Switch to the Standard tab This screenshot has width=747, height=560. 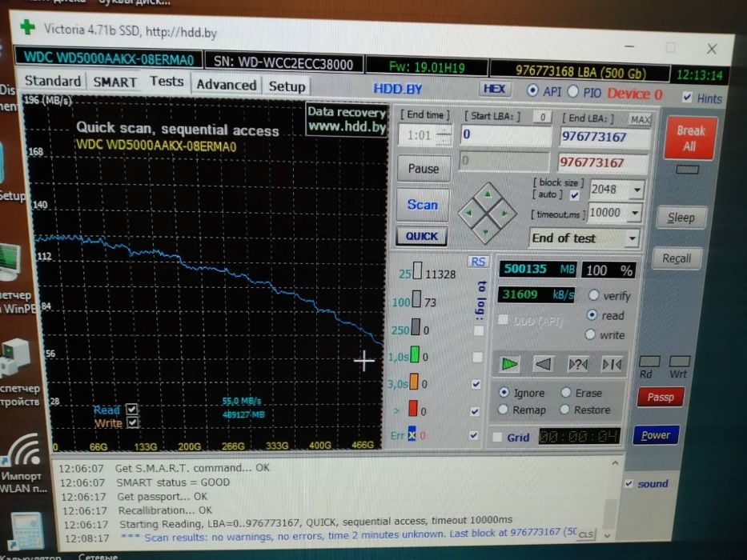(x=52, y=81)
